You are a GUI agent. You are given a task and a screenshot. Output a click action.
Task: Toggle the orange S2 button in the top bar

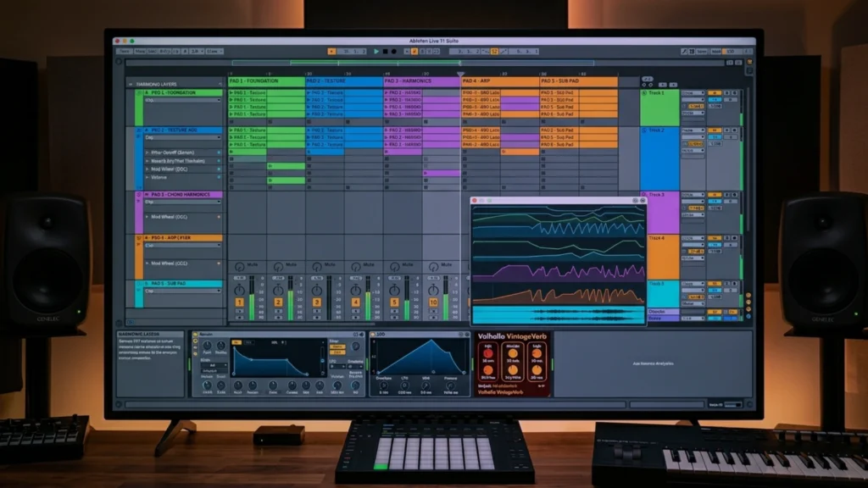(x=494, y=52)
